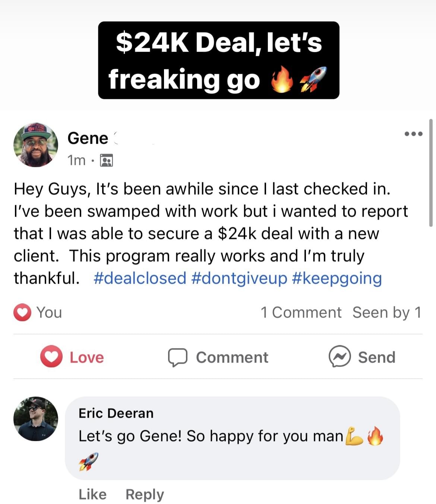Toggle the Love heart reaction icon
The height and width of the screenshot is (504, 436).
pos(51,357)
